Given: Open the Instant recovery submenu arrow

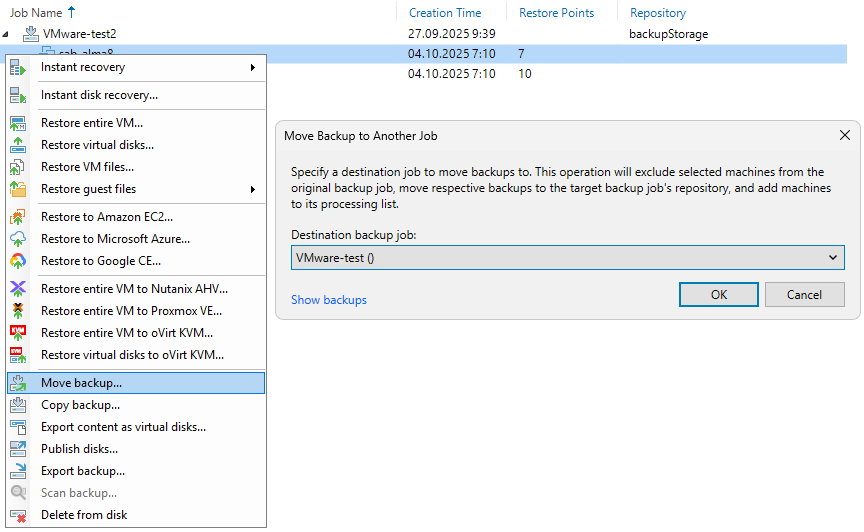Looking at the screenshot, I should pyautogui.click(x=253, y=67).
